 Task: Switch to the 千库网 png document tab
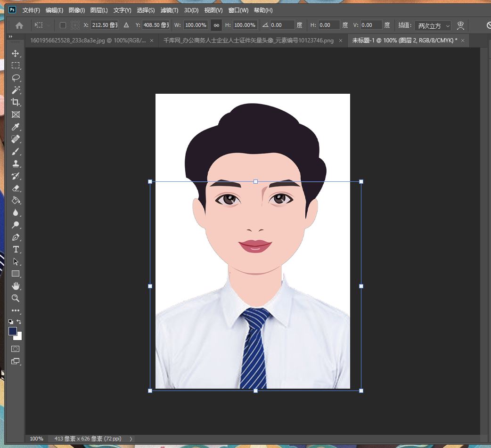point(248,41)
